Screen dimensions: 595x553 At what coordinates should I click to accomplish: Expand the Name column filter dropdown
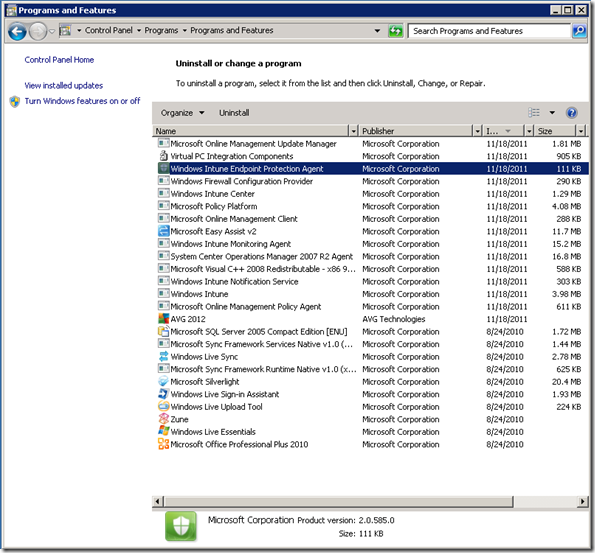[x=354, y=131]
